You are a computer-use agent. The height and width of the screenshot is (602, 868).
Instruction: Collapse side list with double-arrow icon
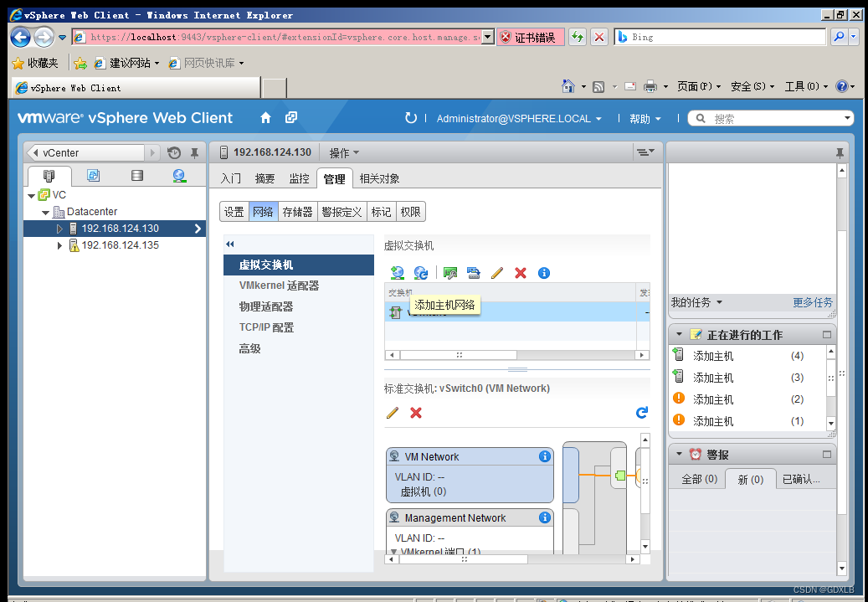pyautogui.click(x=229, y=244)
